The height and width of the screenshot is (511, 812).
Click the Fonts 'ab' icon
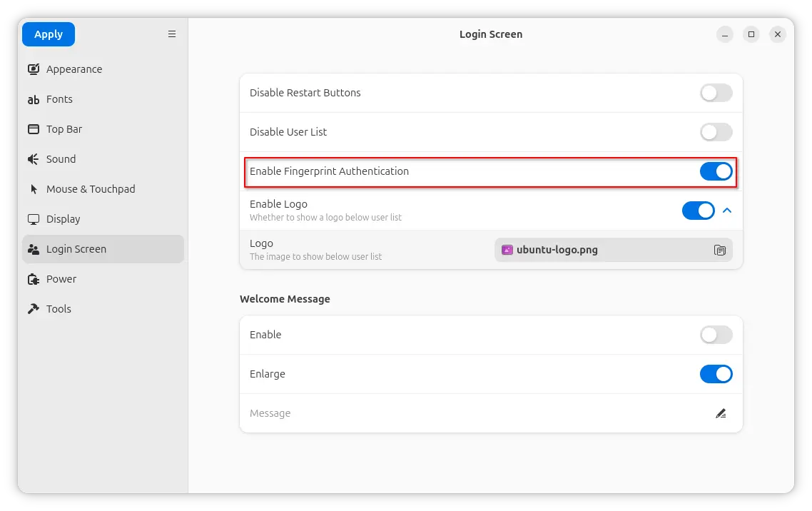(34, 100)
